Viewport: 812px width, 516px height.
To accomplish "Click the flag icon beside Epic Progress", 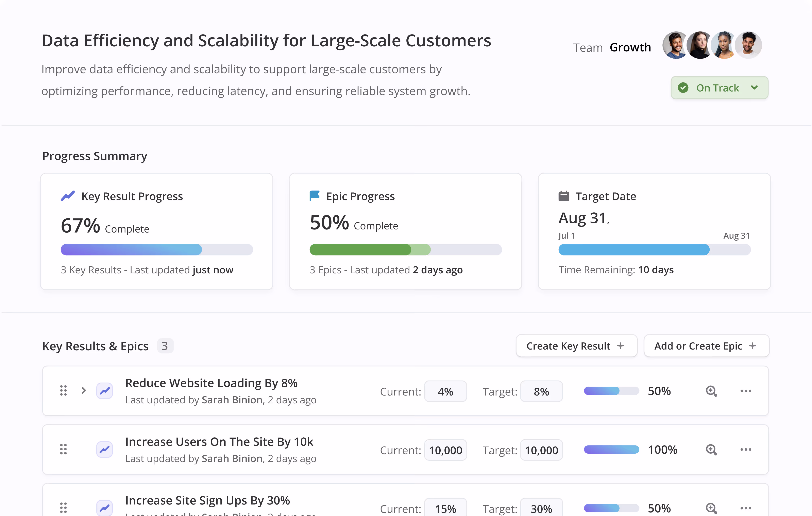I will pyautogui.click(x=314, y=196).
